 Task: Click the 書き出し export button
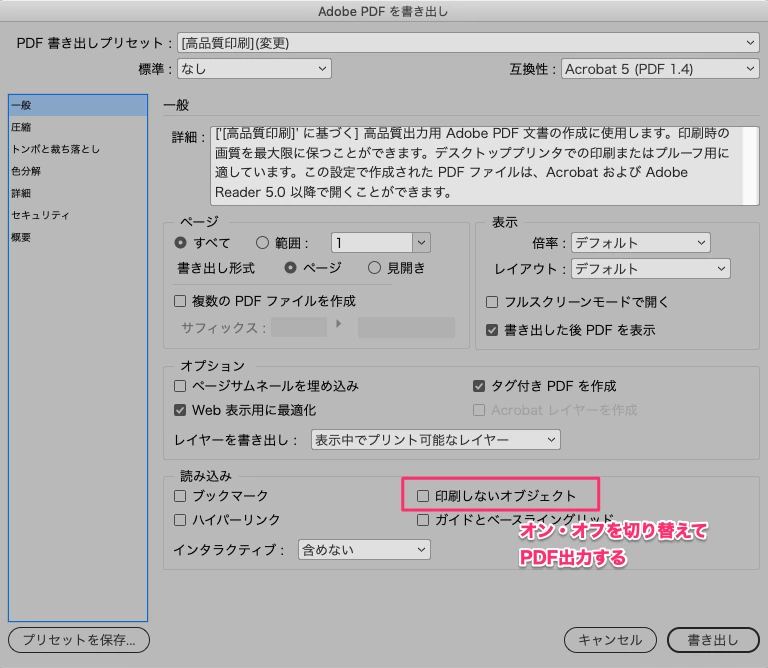713,640
